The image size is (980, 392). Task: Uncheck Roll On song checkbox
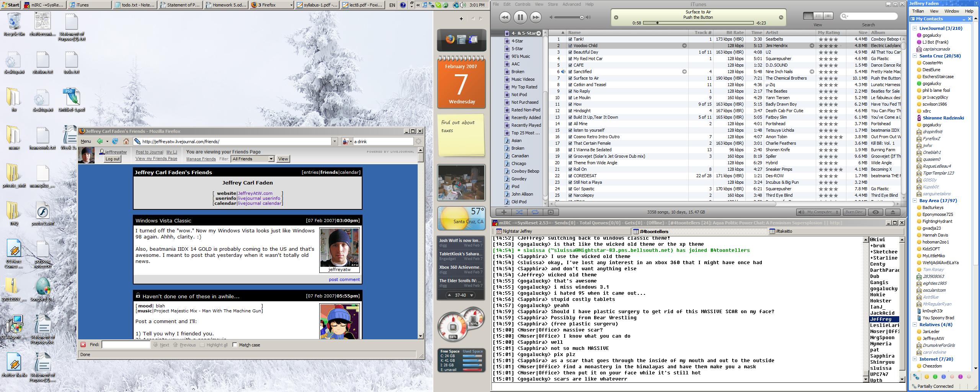coord(570,169)
